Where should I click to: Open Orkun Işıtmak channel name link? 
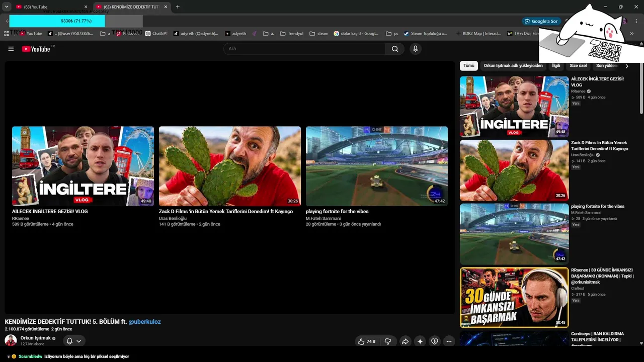(x=36, y=338)
